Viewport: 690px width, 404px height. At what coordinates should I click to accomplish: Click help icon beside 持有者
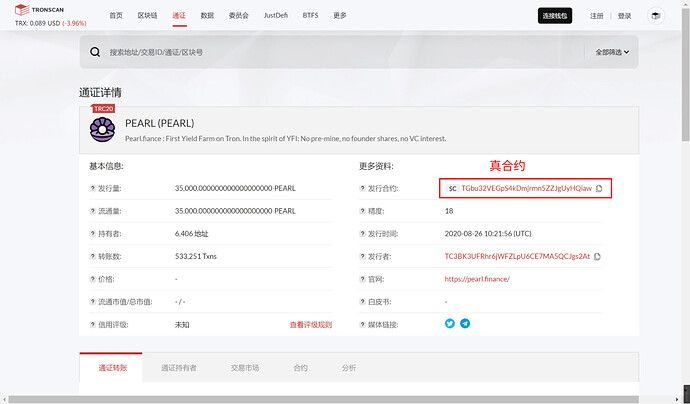92,234
